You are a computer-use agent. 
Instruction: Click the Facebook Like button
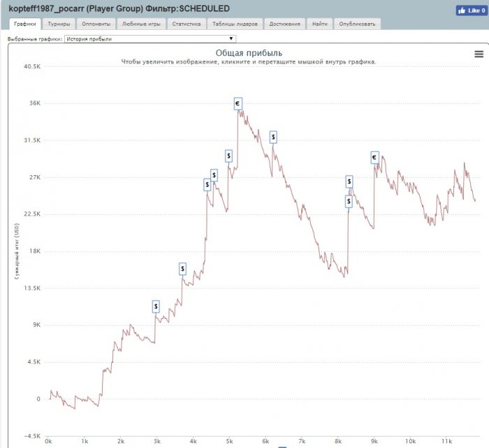click(472, 10)
